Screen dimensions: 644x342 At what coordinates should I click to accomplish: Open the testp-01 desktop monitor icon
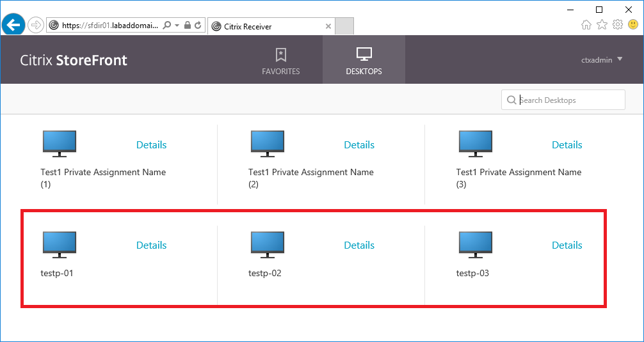60,245
